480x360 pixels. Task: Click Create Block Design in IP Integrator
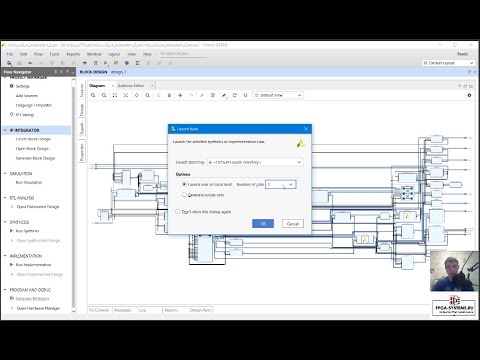click(x=33, y=139)
